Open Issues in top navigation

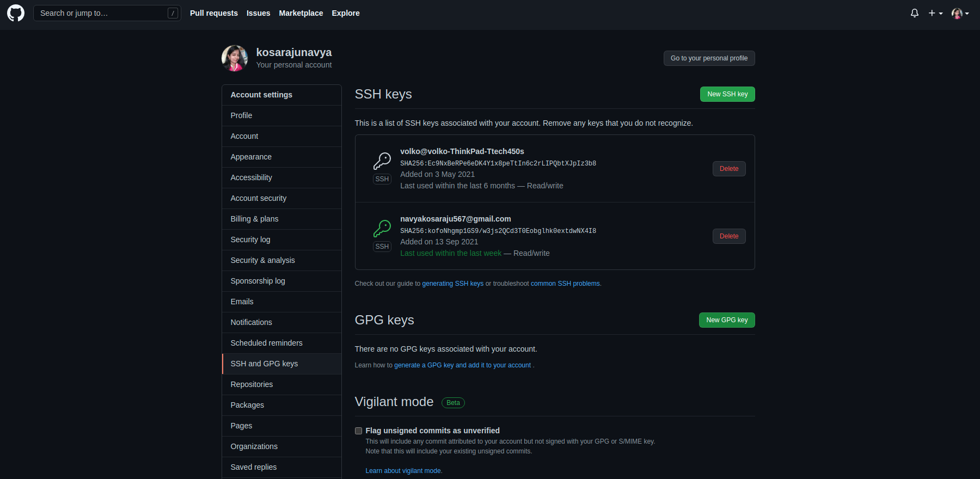pyautogui.click(x=258, y=13)
